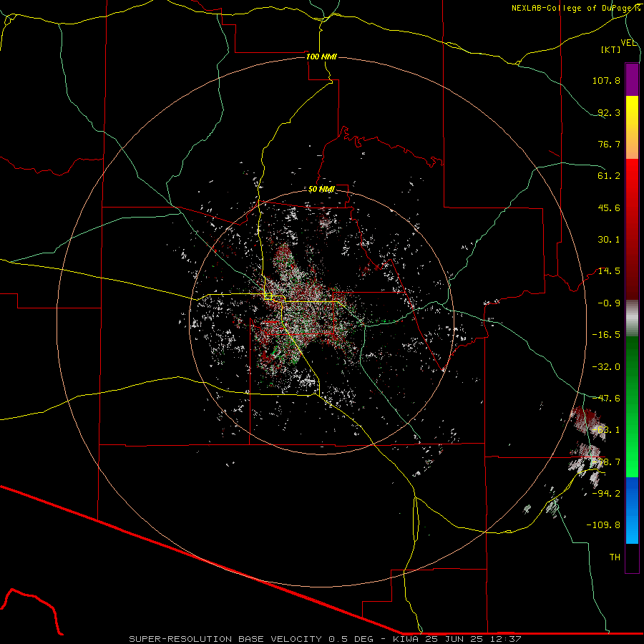Click the VEL scale title
This screenshot has width=644, height=644.
pyautogui.click(x=628, y=43)
